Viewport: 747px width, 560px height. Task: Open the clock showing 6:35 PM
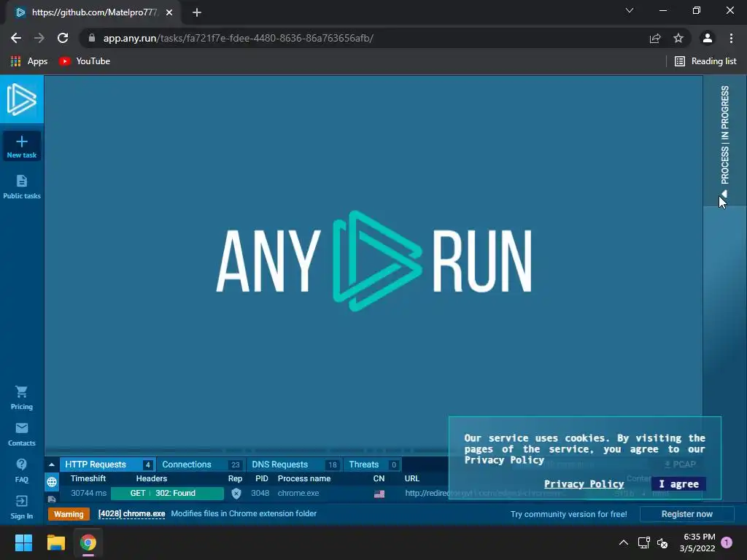tap(697, 542)
